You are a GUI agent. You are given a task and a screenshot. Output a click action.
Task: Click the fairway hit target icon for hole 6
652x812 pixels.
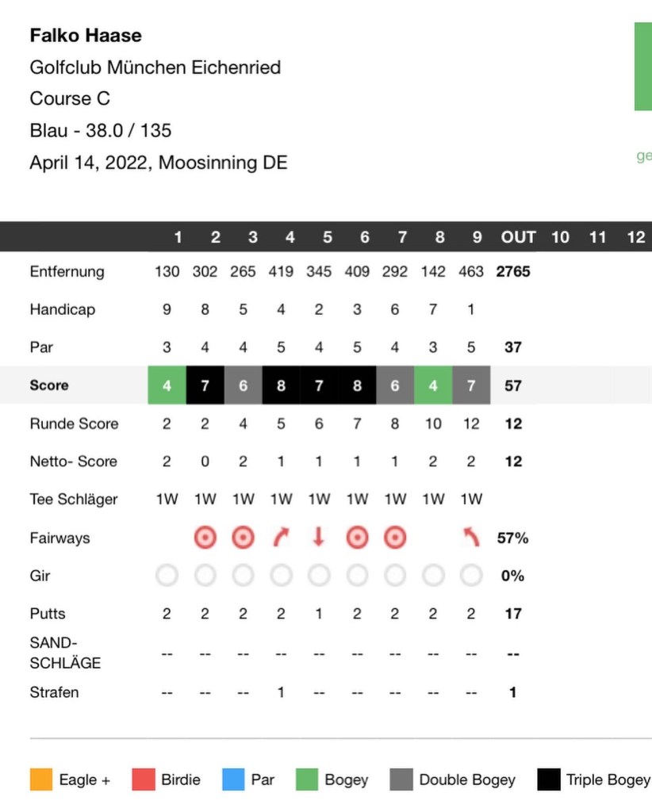coord(357,538)
